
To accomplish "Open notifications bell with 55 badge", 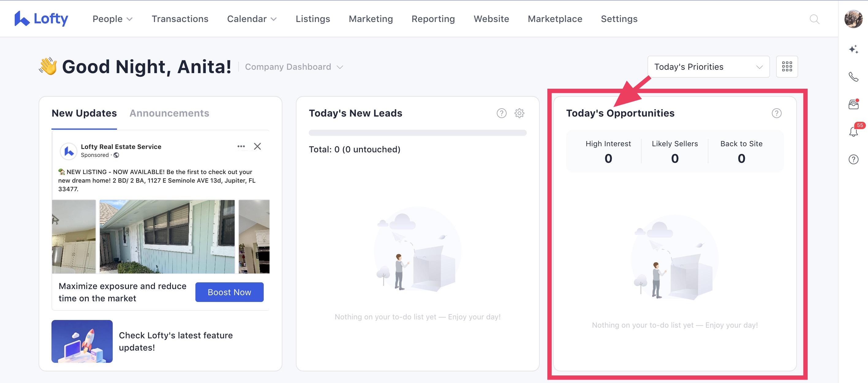I will 853,132.
